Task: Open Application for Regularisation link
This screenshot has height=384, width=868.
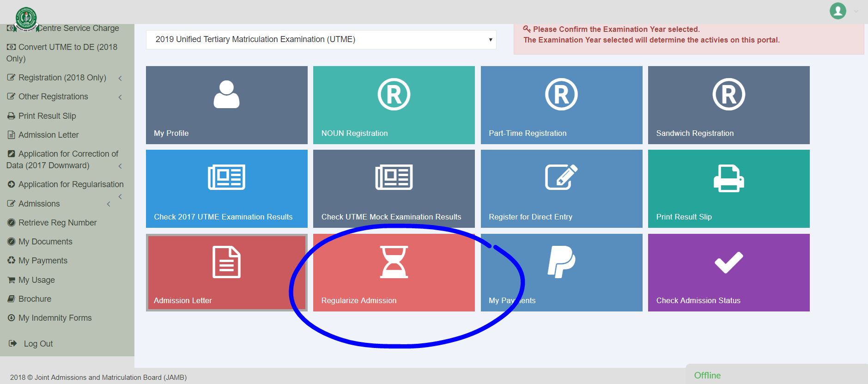Action: [71, 184]
